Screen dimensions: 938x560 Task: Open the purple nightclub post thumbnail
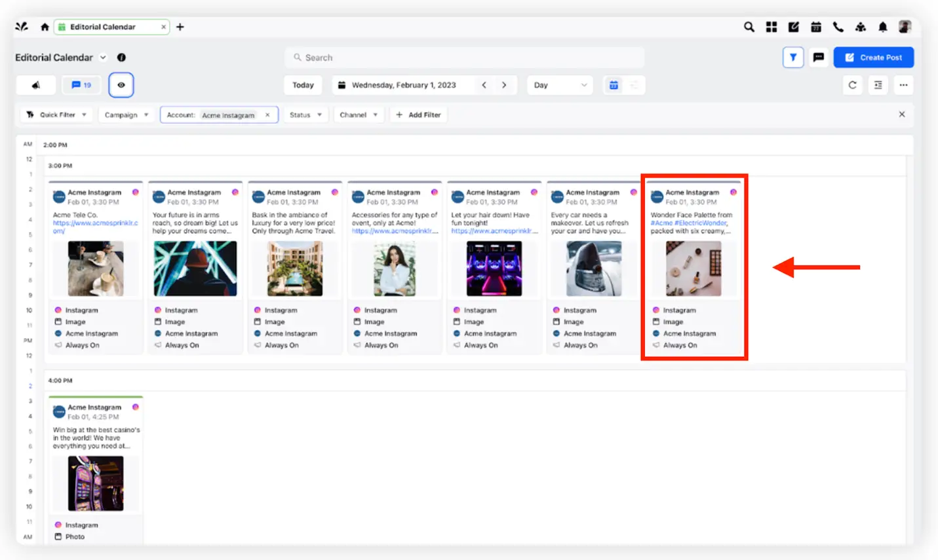494,269
